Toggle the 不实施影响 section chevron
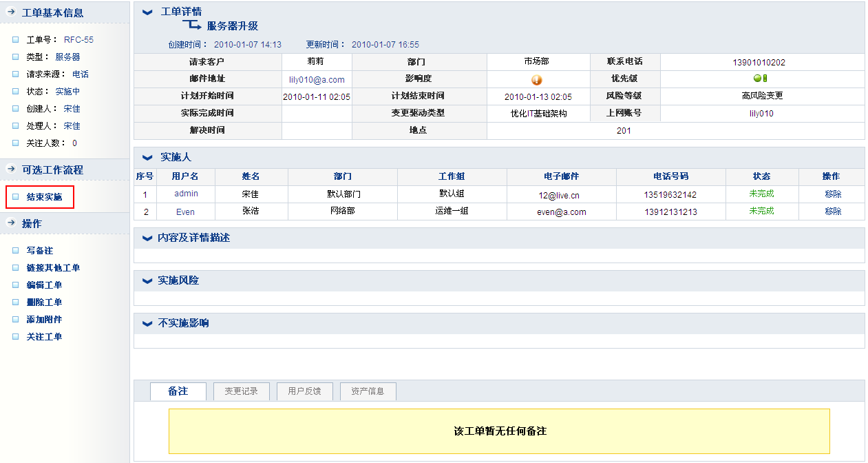 coord(147,324)
